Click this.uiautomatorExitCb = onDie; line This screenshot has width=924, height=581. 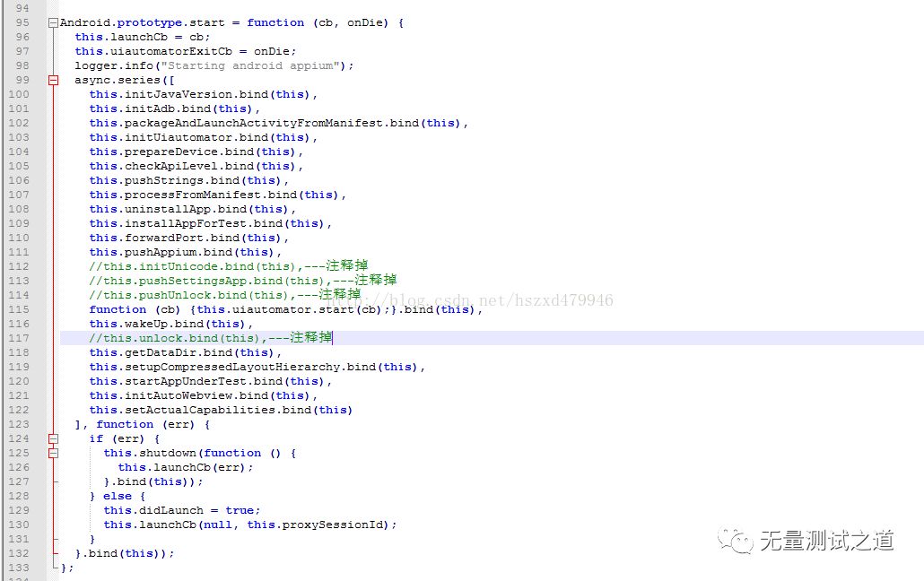pos(185,51)
